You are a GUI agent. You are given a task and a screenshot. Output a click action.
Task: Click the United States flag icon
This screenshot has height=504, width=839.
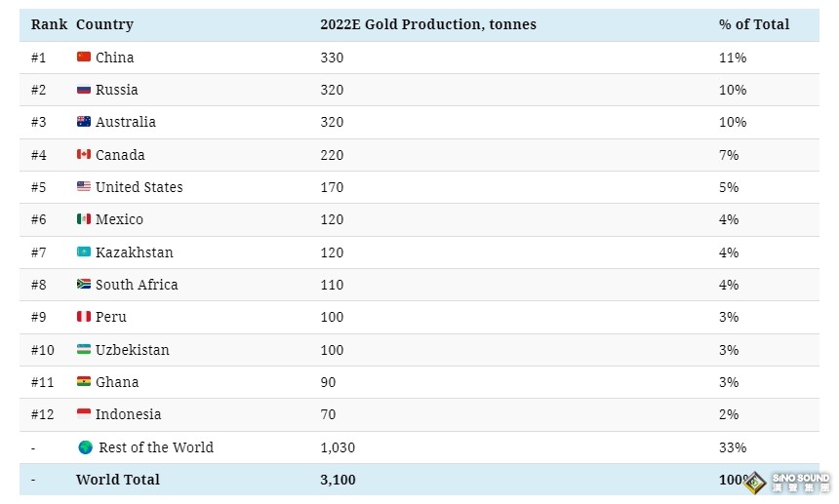pyautogui.click(x=84, y=187)
